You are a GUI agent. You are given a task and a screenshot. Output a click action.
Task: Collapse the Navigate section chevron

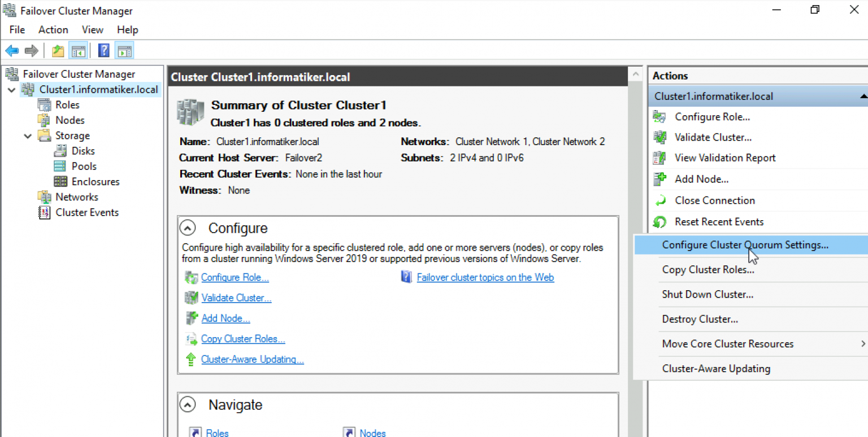pos(188,404)
